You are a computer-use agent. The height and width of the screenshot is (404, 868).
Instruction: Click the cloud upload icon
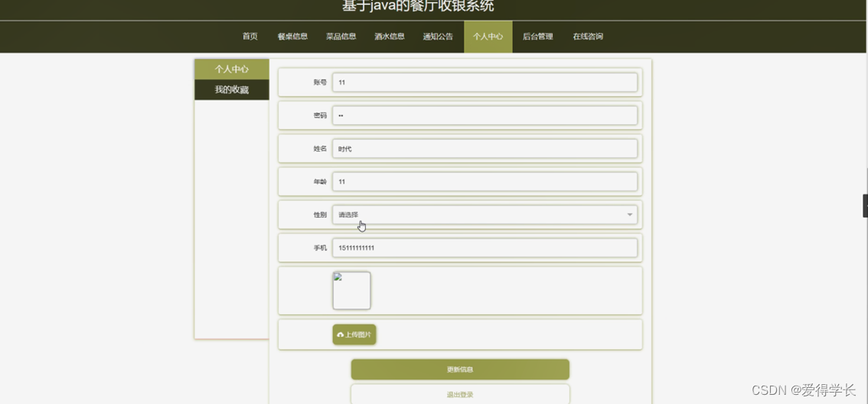[x=340, y=335]
